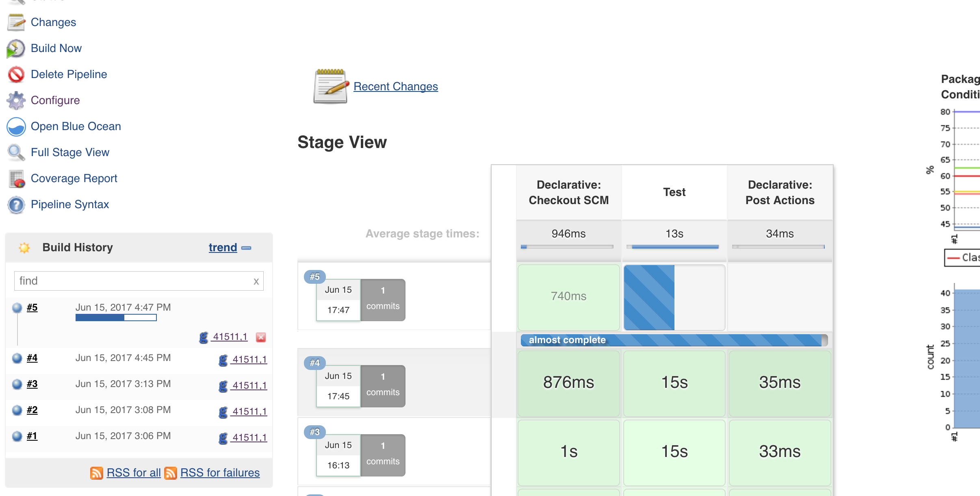Click the Delete Pipeline icon

coord(16,75)
